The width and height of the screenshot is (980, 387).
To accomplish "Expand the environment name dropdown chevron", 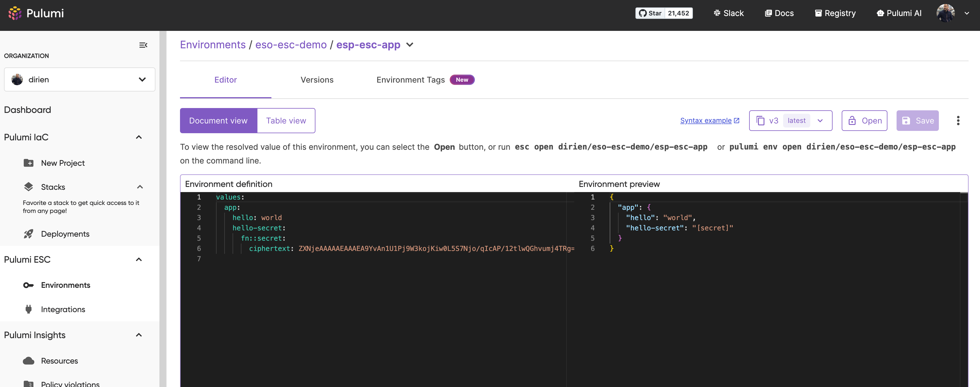I will [410, 45].
